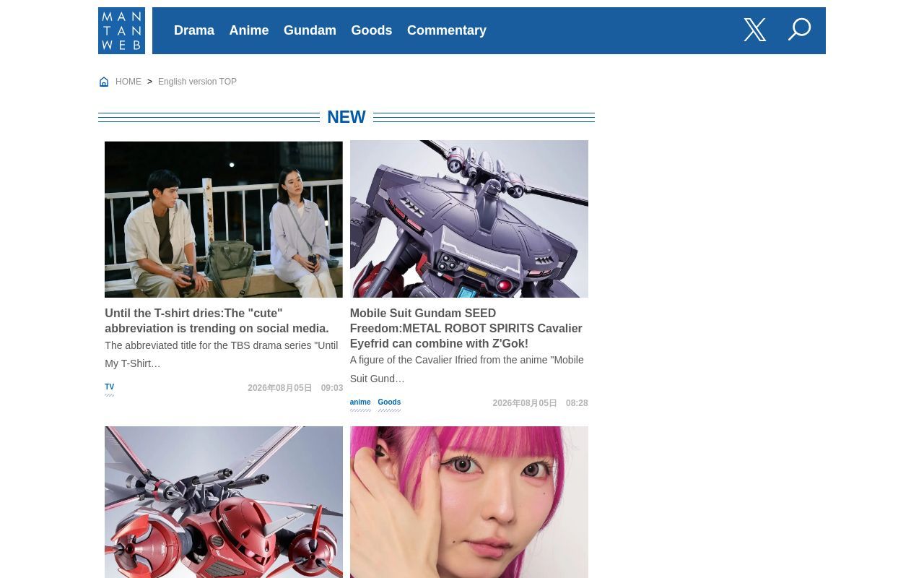
Task: Open the search magnifier icon
Action: click(x=799, y=30)
